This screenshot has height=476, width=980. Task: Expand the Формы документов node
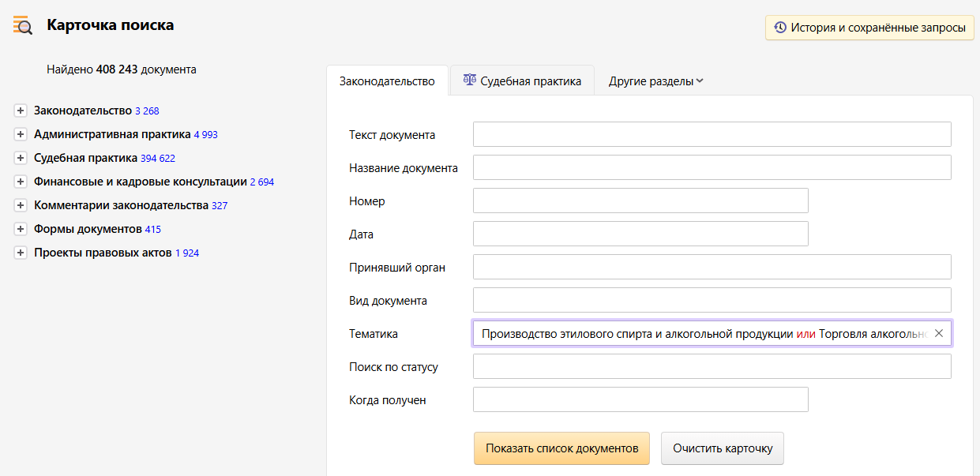tap(21, 230)
